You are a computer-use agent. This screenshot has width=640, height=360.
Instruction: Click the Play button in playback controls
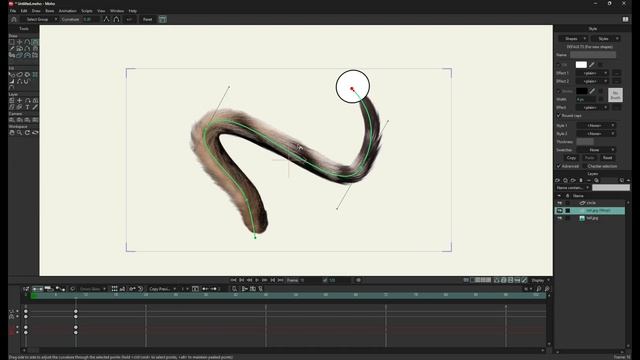257,280
